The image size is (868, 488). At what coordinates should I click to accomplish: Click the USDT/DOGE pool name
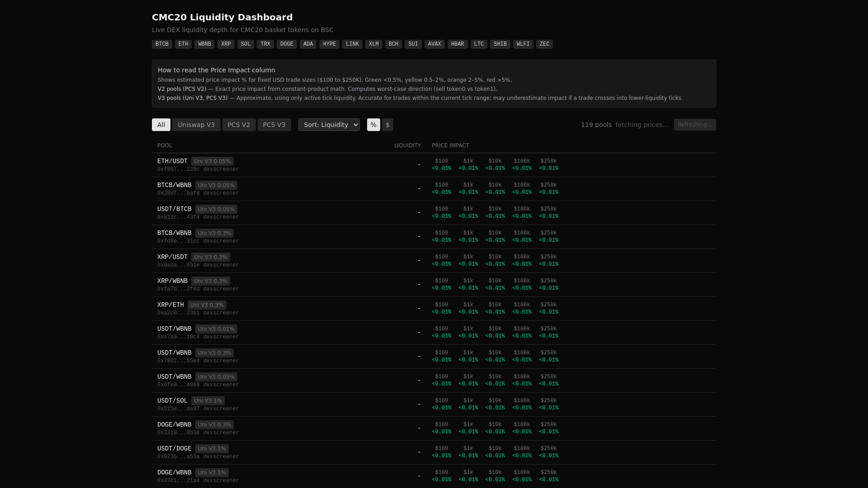click(x=175, y=449)
